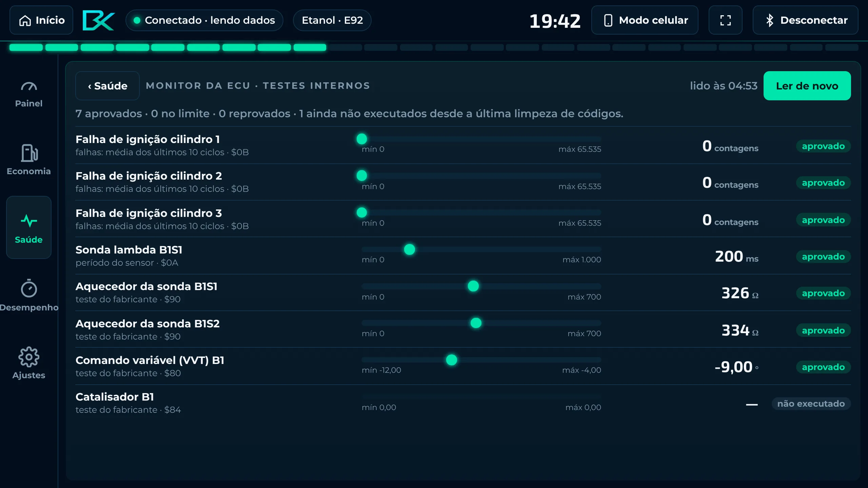Image resolution: width=868 pixels, height=488 pixels.
Task: Click Aquecedor da sonda B1S1 slider knob
Action: [473, 286]
